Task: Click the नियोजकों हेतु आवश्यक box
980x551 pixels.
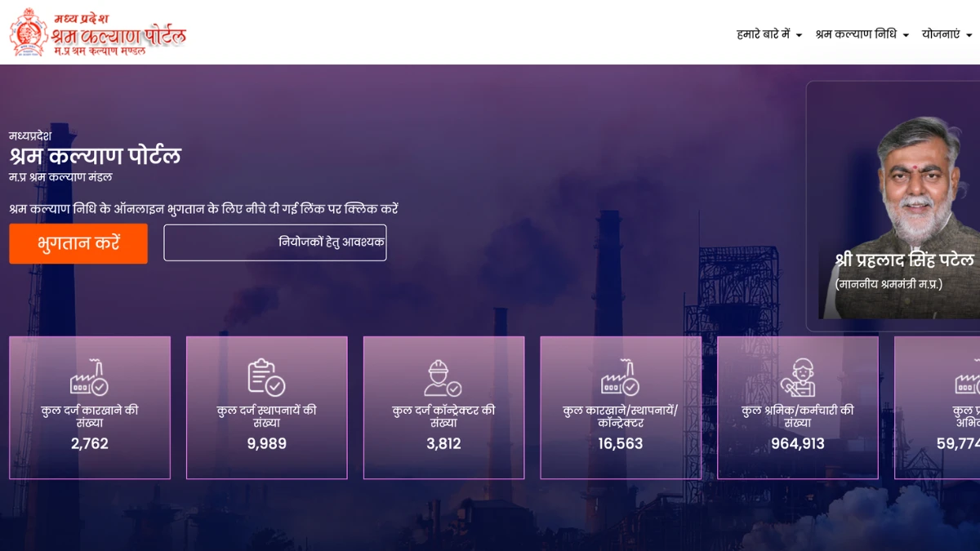Action: coord(275,242)
